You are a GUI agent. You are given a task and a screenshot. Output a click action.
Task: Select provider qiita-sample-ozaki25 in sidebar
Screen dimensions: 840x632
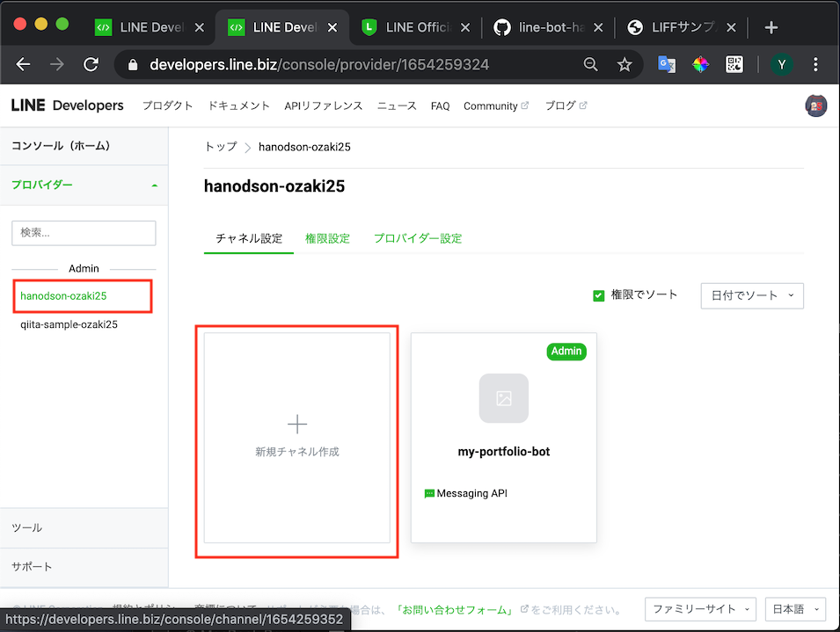pyautogui.click(x=69, y=324)
